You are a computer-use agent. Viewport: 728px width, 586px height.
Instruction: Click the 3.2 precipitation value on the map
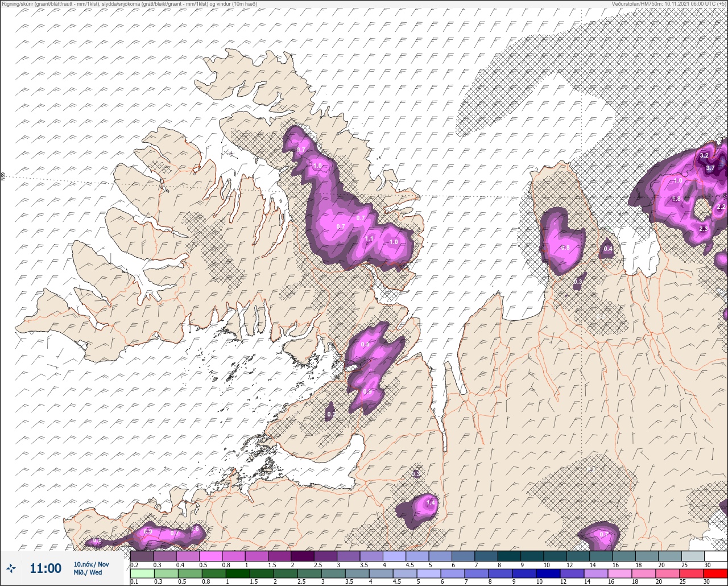pyautogui.click(x=704, y=155)
